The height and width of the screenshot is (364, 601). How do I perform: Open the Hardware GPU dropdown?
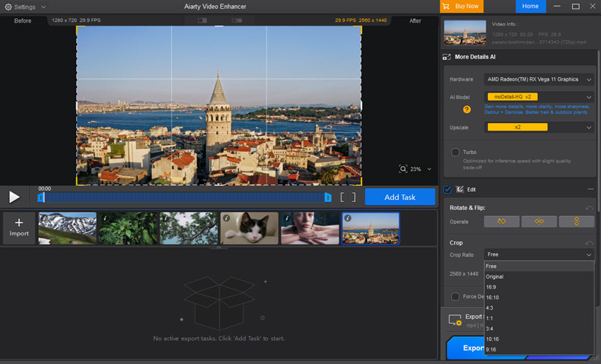click(x=539, y=79)
